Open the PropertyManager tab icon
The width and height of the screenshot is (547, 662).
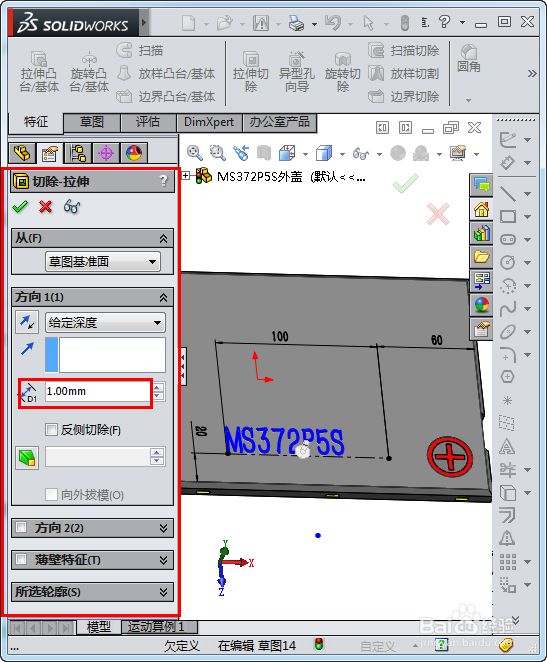(50, 153)
